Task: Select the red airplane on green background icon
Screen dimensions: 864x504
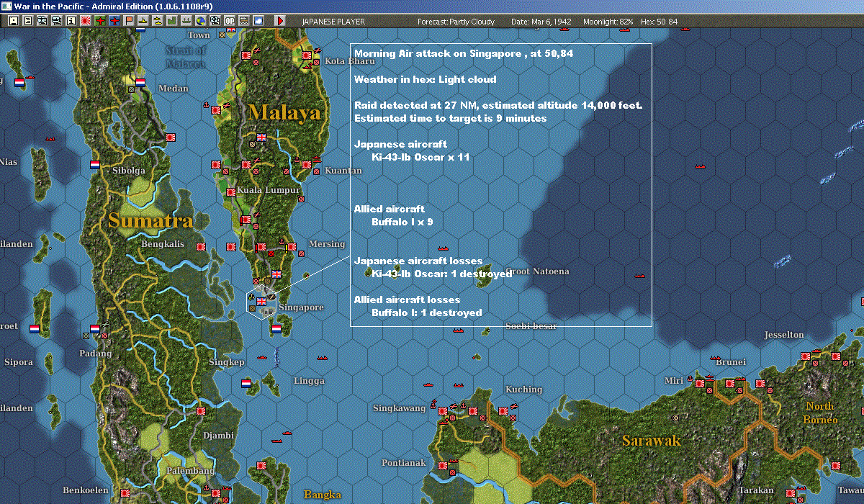Action: pyautogui.click(x=100, y=21)
